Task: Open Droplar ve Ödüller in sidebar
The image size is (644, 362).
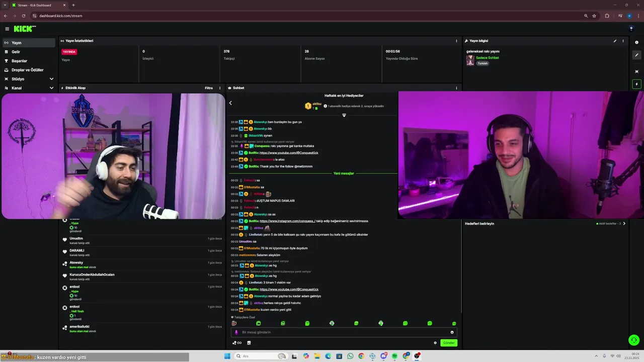Action: point(28,70)
